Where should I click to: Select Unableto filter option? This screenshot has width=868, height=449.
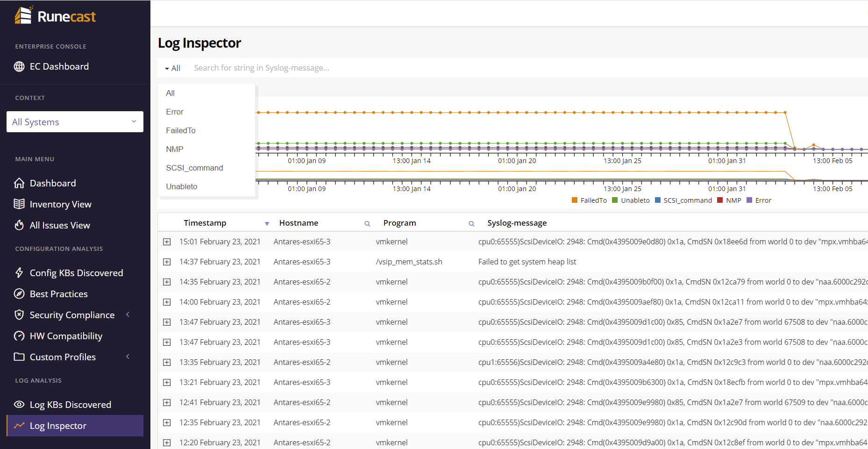pos(206,186)
